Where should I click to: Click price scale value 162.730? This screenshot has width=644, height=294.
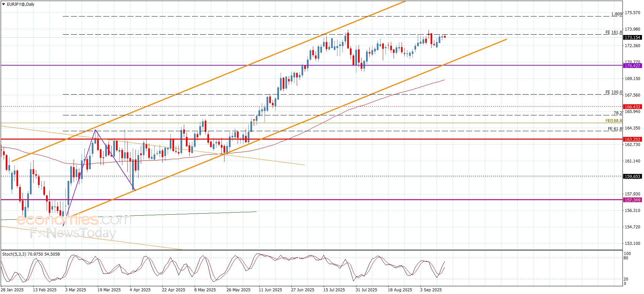632,145
